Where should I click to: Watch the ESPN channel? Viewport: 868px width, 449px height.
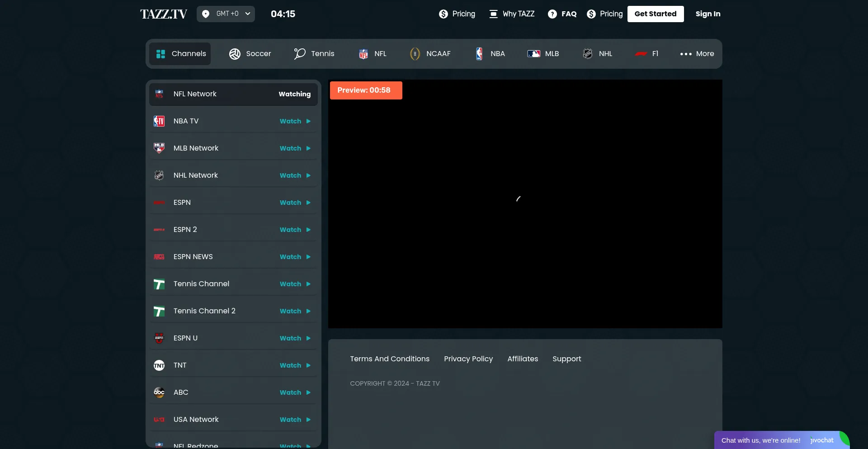(295, 203)
